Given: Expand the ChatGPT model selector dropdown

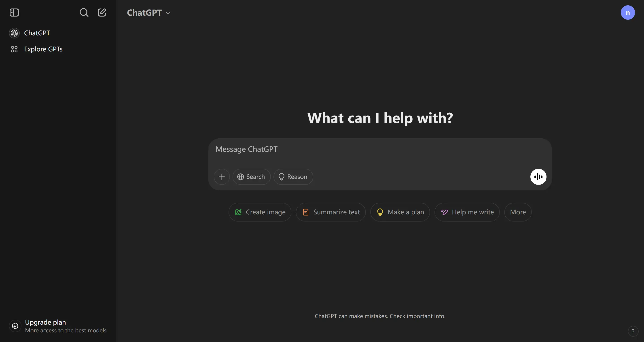Looking at the screenshot, I should coord(149,13).
